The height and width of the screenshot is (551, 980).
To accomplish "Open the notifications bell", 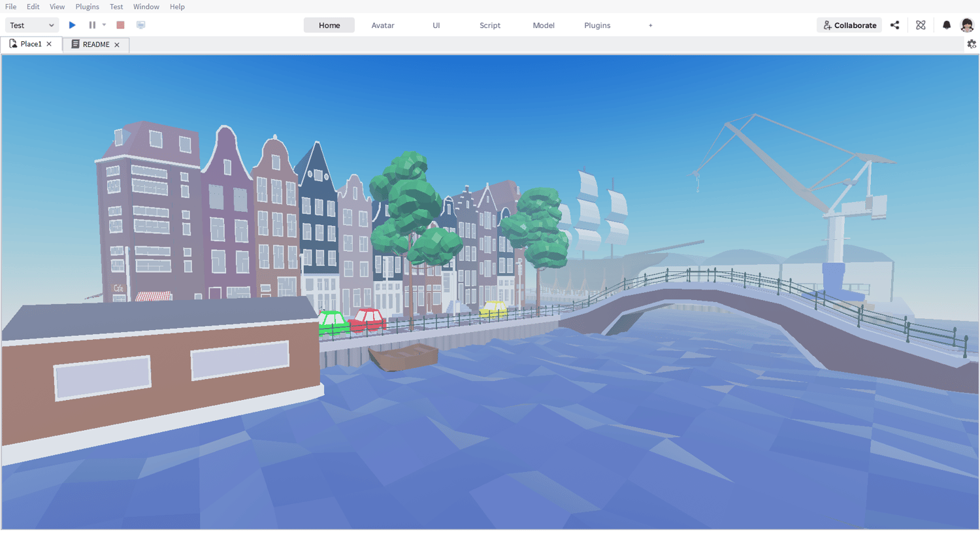I will tap(947, 25).
